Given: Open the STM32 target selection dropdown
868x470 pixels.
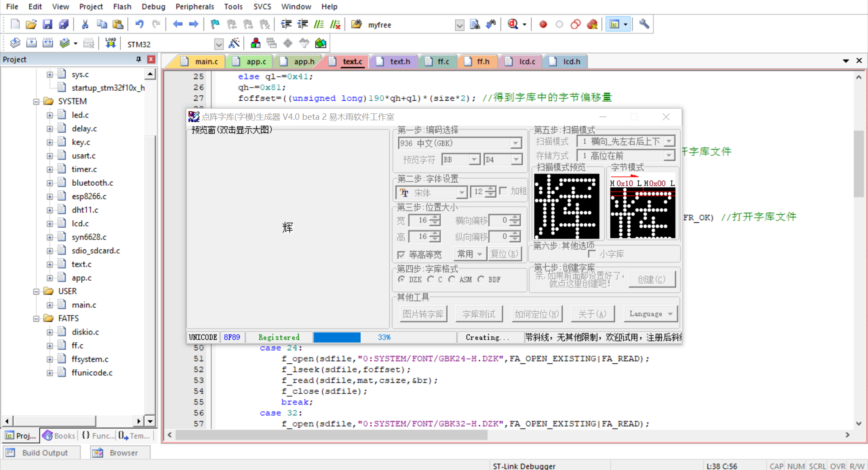Looking at the screenshot, I should [x=219, y=44].
